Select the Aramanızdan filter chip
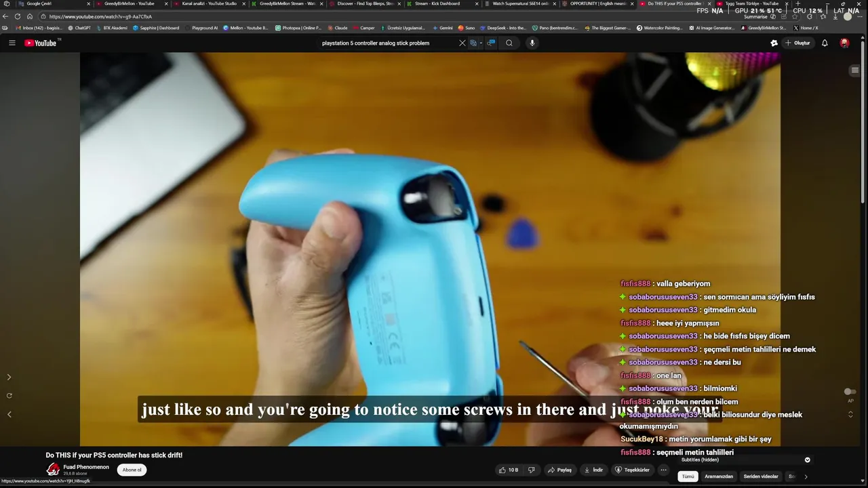Image resolution: width=868 pixels, height=488 pixels. click(719, 476)
